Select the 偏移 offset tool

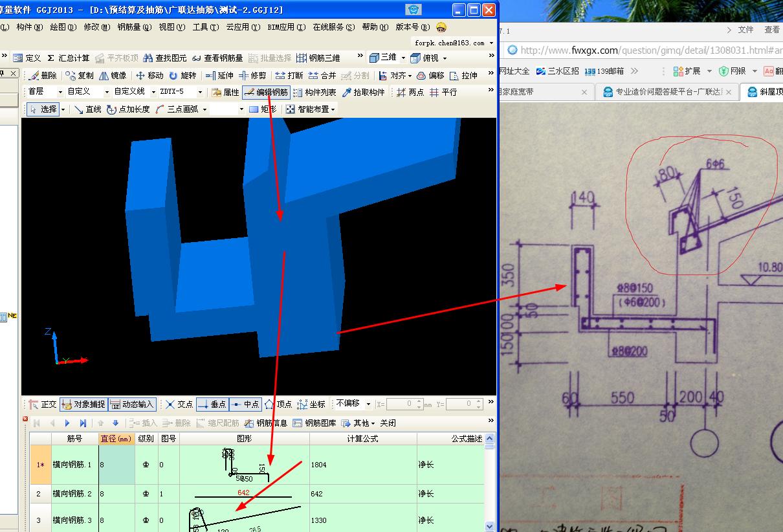430,76
